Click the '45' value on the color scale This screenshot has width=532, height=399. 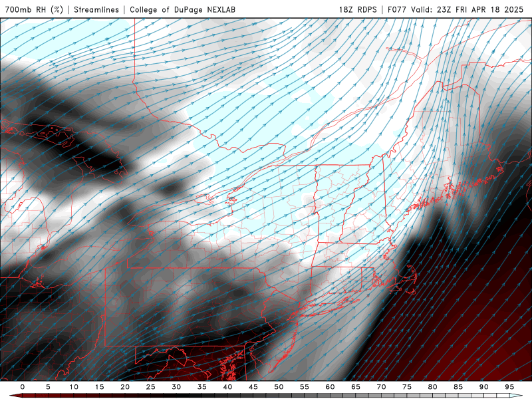pos(253,387)
